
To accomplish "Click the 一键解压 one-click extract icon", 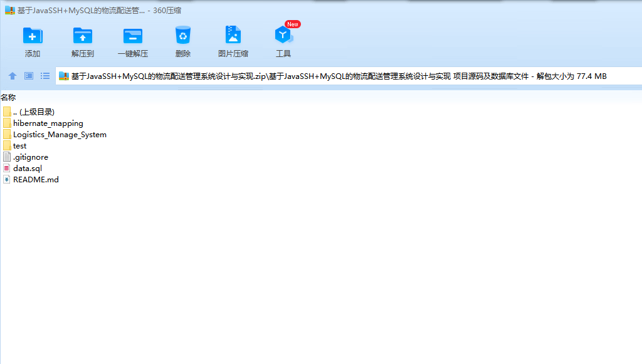I will (x=133, y=36).
